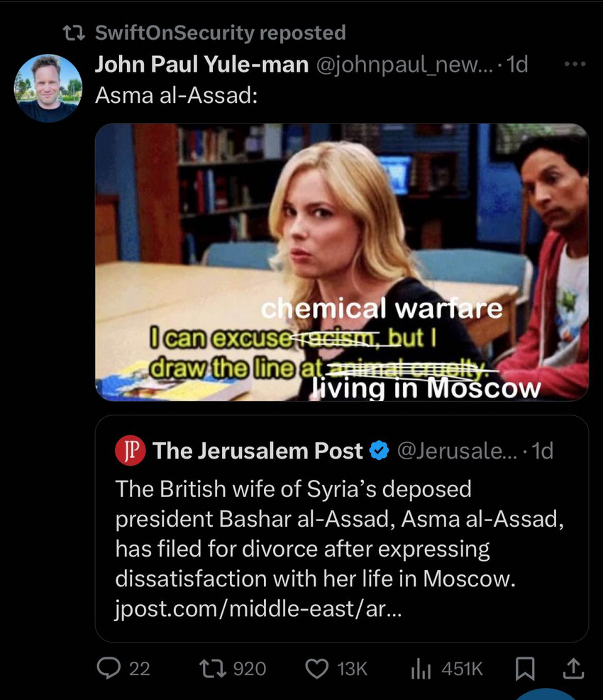View post analytics bar chart icon
Viewport: 603px width, 700px height.
point(420,669)
